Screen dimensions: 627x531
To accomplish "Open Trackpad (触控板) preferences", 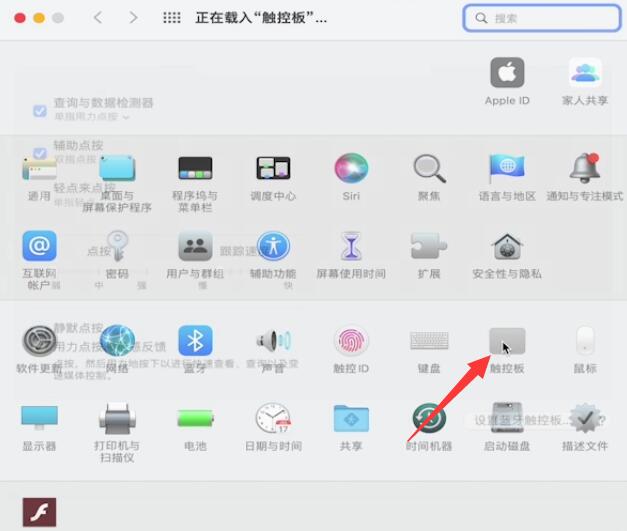I will (x=507, y=341).
